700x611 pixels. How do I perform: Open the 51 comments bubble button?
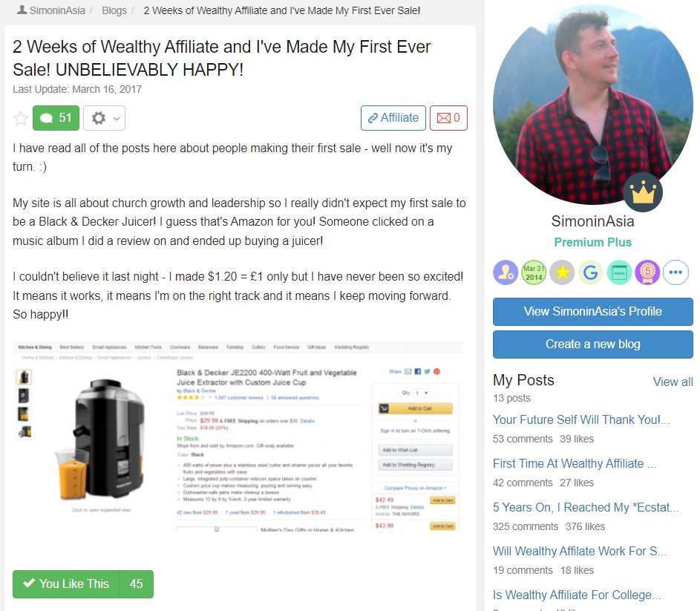tap(56, 118)
